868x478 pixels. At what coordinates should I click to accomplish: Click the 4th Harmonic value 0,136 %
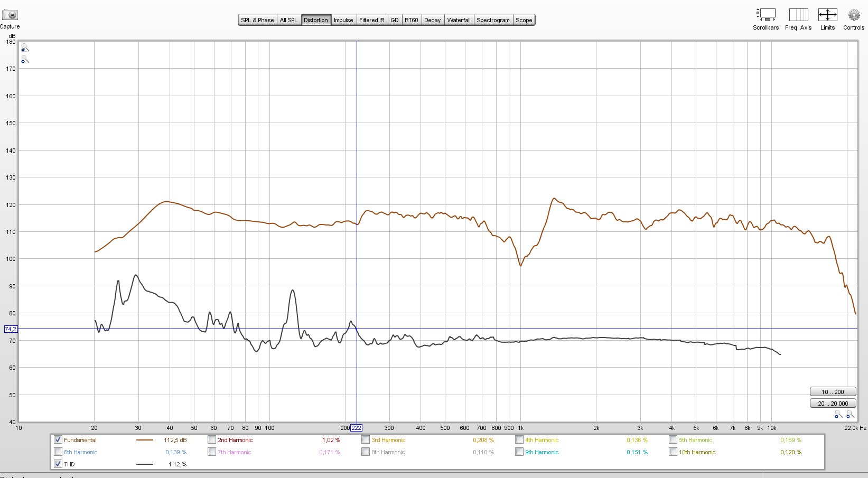(x=637, y=440)
